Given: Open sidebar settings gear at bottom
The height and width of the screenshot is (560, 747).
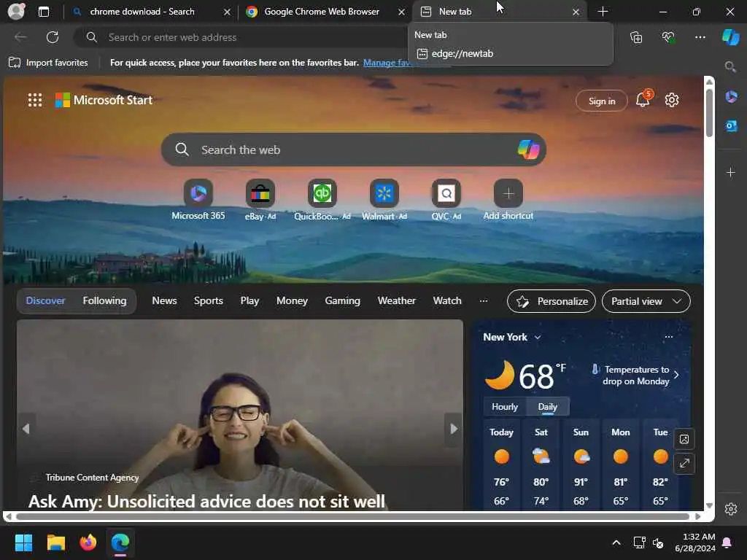Looking at the screenshot, I should tap(731, 509).
